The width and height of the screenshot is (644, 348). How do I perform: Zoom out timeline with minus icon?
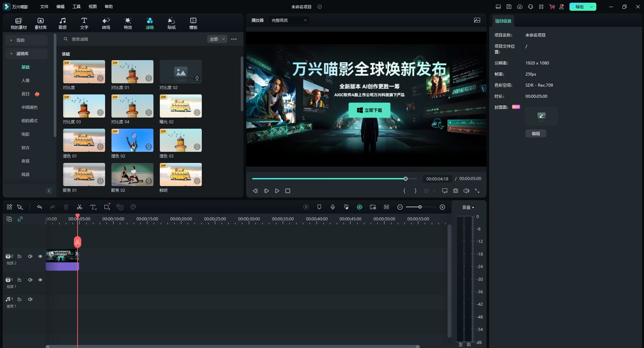pyautogui.click(x=400, y=207)
